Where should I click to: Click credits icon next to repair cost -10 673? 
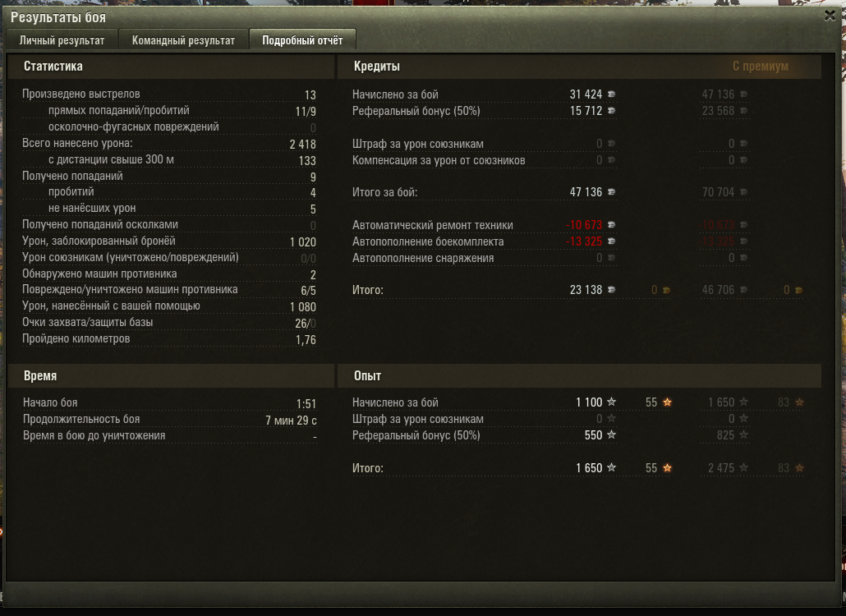point(611,225)
